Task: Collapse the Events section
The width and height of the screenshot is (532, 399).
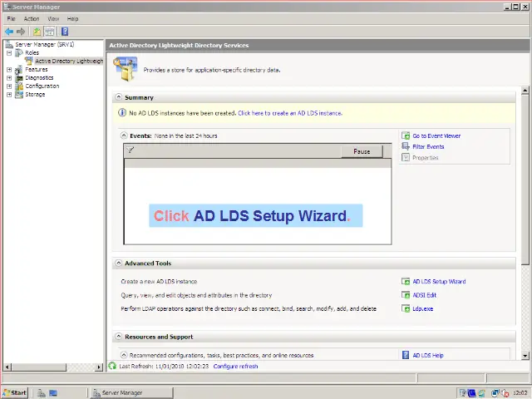Action: click(x=124, y=135)
